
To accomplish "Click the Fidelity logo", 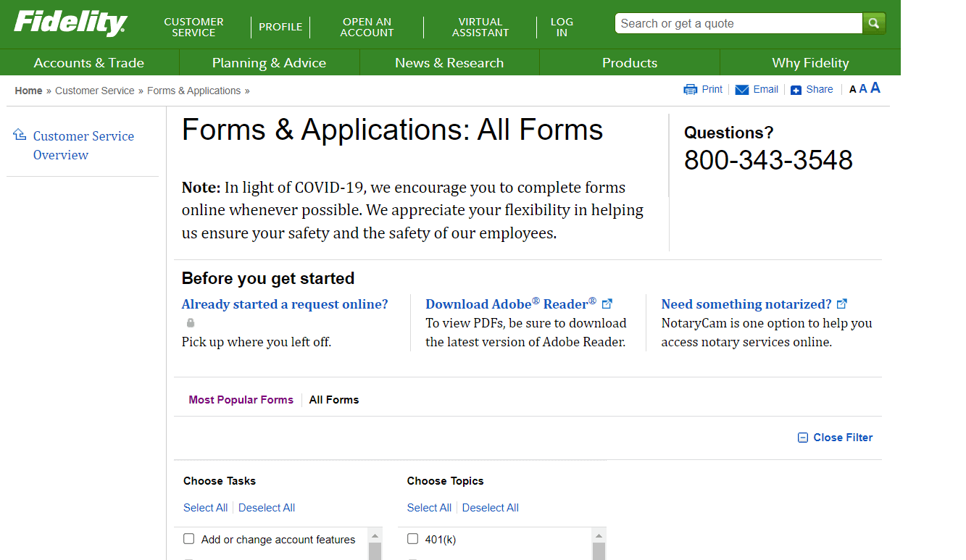I will coord(70,24).
